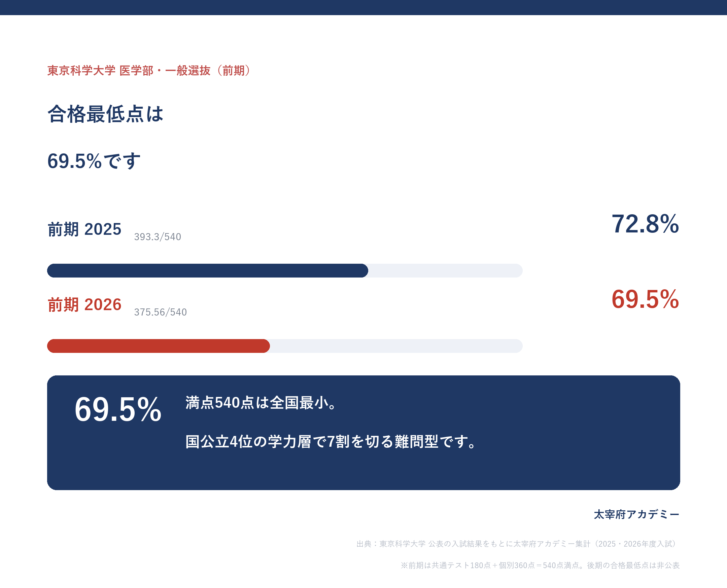Click the score 393.3/540
Screen dimensions: 727x588
click(158, 237)
